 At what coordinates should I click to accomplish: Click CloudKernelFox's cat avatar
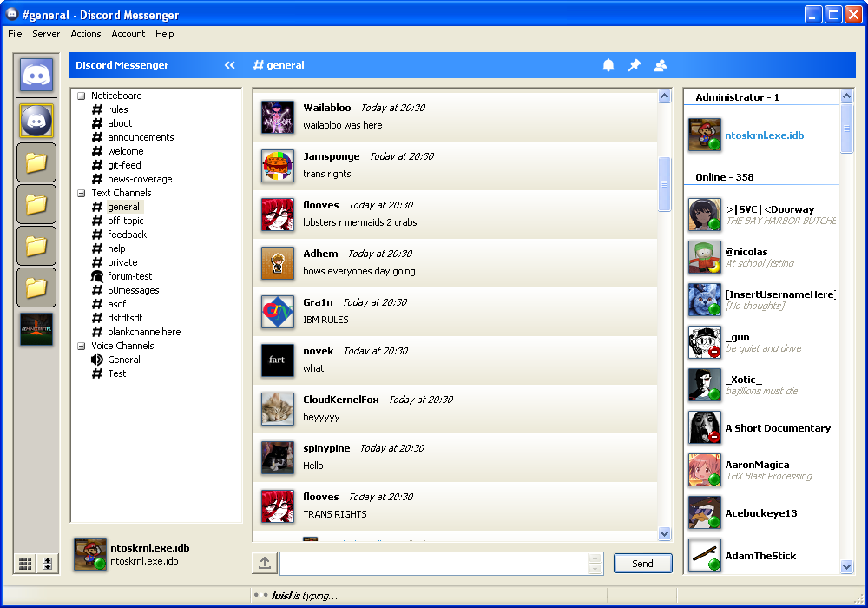tap(278, 408)
